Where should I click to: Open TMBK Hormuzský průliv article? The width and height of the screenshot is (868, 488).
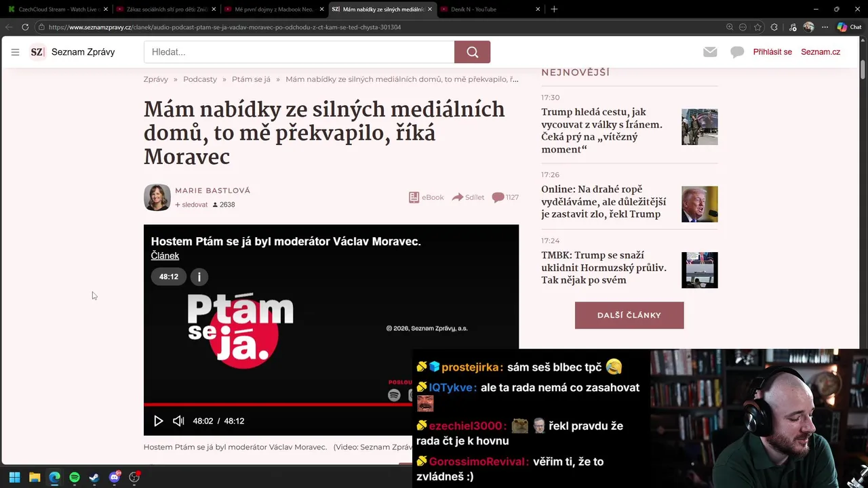pyautogui.click(x=604, y=268)
